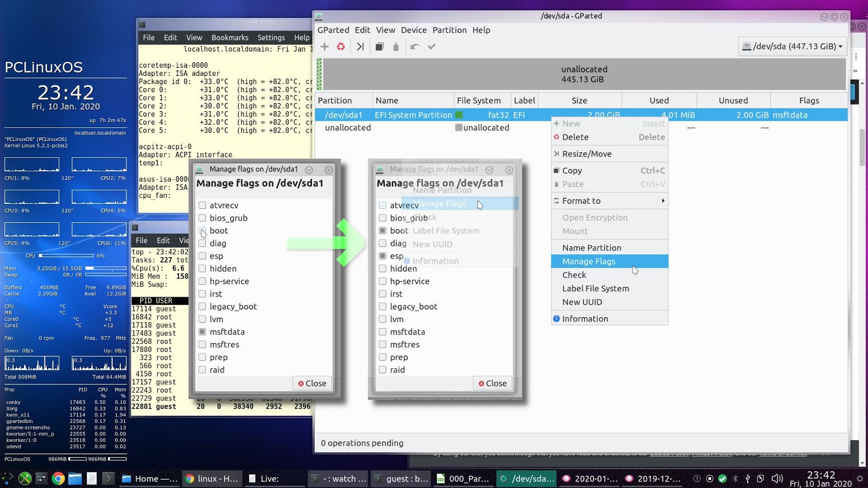This screenshot has height=488, width=868.
Task: Click the notifications exclamation icon in system tray
Action: [697, 478]
